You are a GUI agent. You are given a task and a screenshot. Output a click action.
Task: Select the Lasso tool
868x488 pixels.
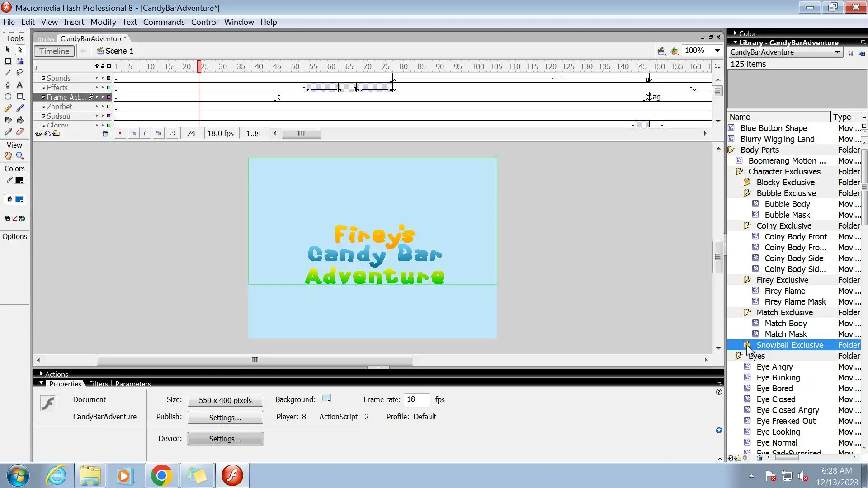[20, 73]
